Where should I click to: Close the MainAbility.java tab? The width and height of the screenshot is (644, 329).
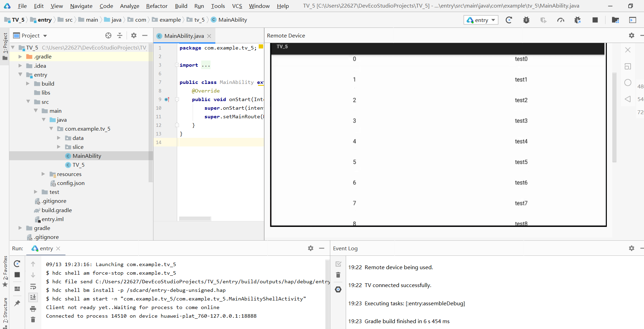[x=209, y=36]
